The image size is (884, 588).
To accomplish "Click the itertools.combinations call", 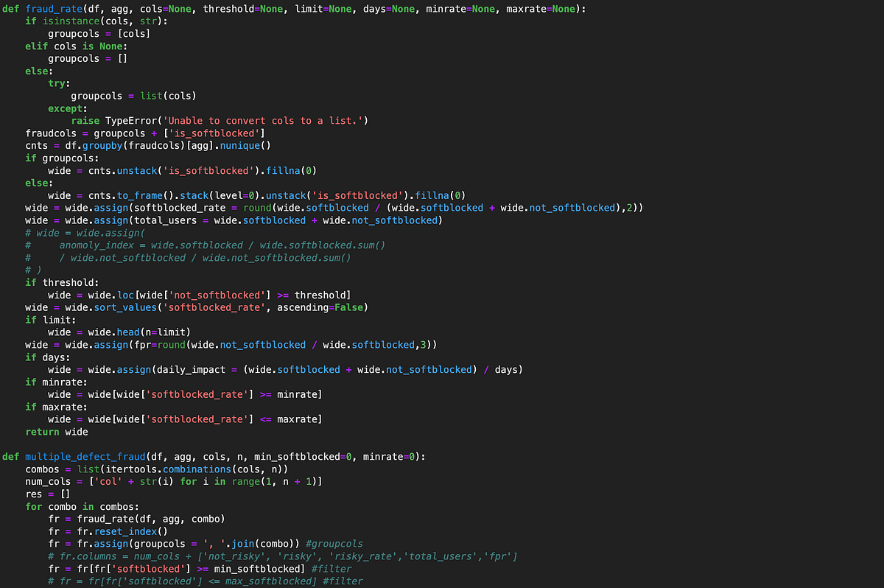I will click(x=169, y=469).
